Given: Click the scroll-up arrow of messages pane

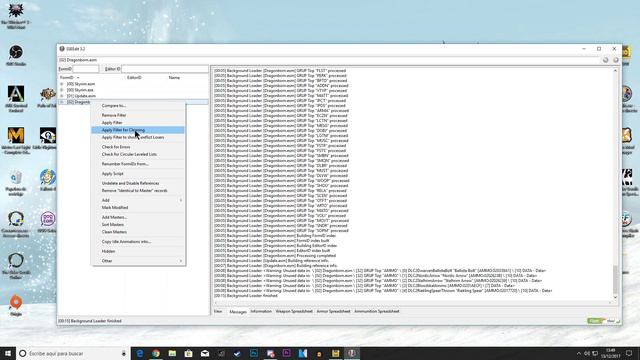Looking at the screenshot, I should tap(616, 71).
